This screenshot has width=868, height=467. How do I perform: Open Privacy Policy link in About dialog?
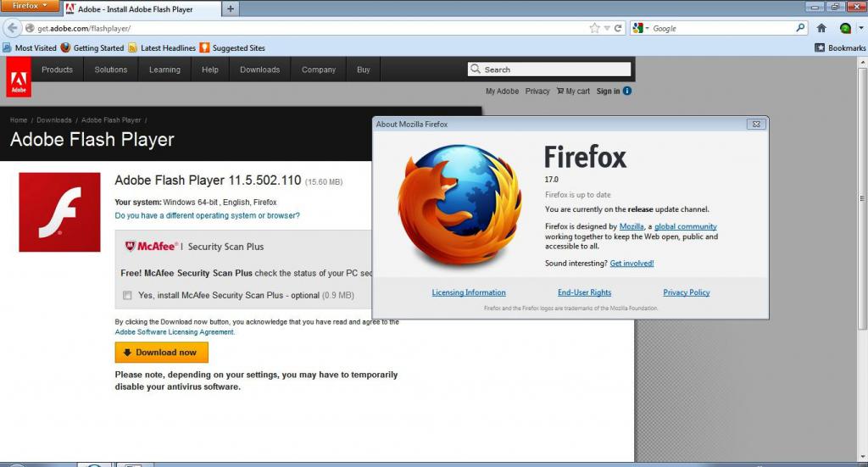[687, 292]
